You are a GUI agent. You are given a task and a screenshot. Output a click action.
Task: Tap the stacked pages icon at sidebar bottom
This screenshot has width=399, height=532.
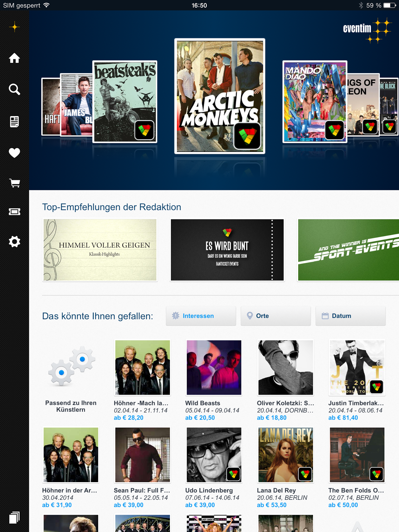click(14, 517)
